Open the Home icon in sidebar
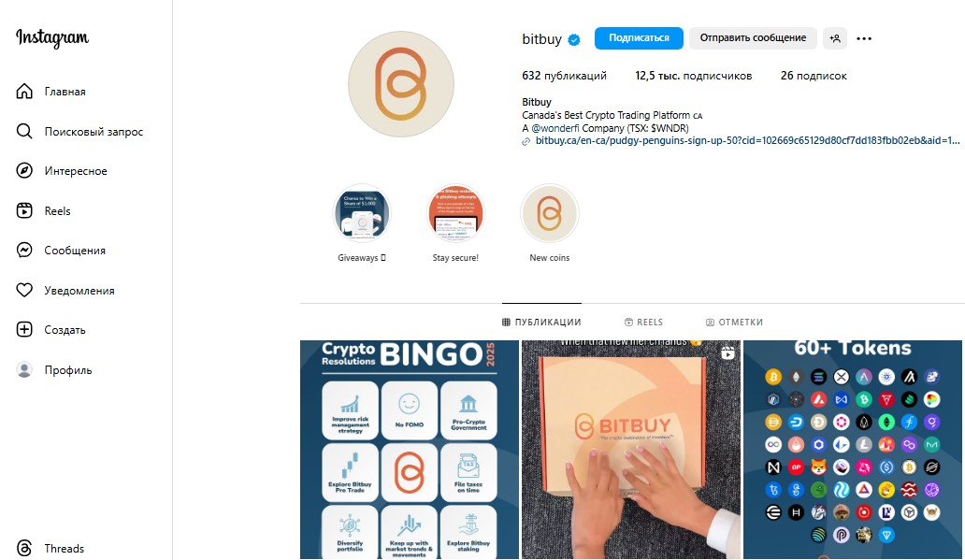 pos(24,91)
